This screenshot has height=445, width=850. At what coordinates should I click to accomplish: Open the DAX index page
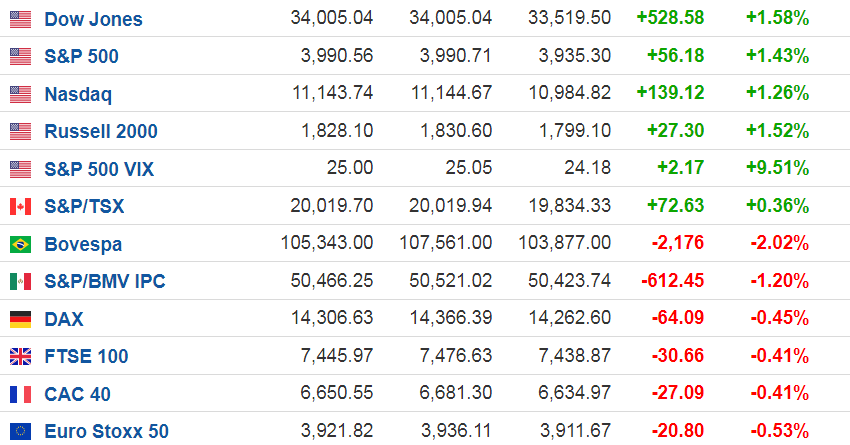click(x=64, y=319)
